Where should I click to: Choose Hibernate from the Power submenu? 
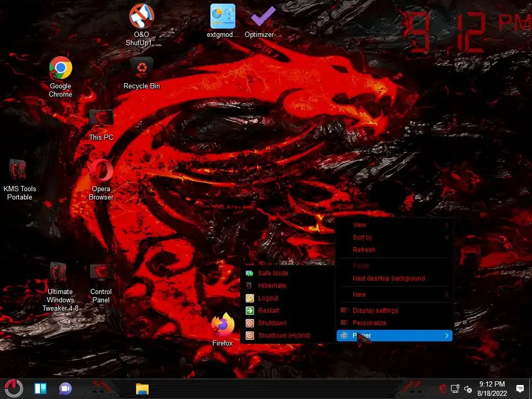tap(288, 286)
